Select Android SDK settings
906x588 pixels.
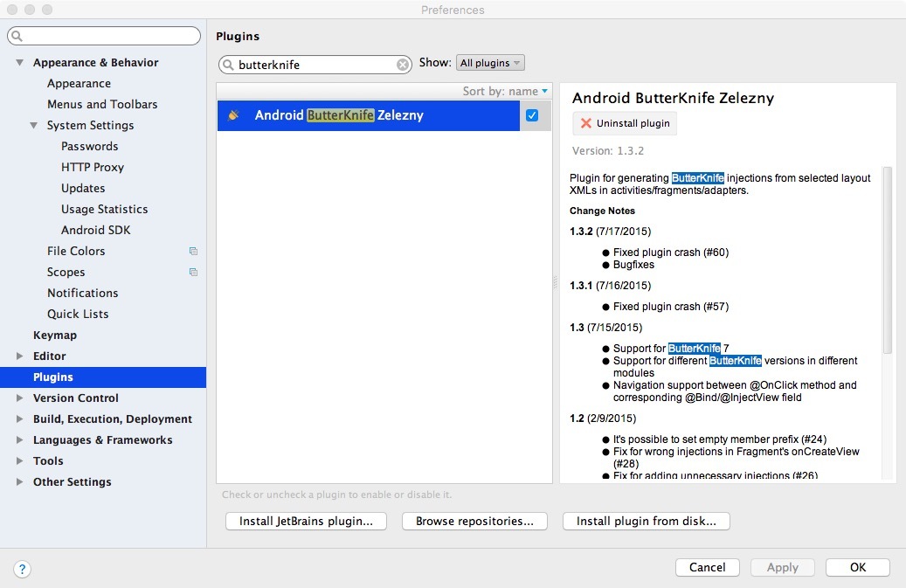coord(96,231)
